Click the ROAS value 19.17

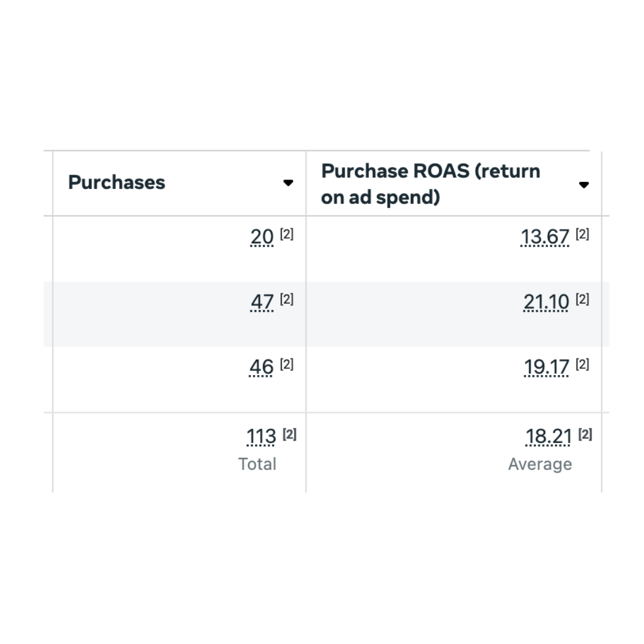(x=547, y=367)
